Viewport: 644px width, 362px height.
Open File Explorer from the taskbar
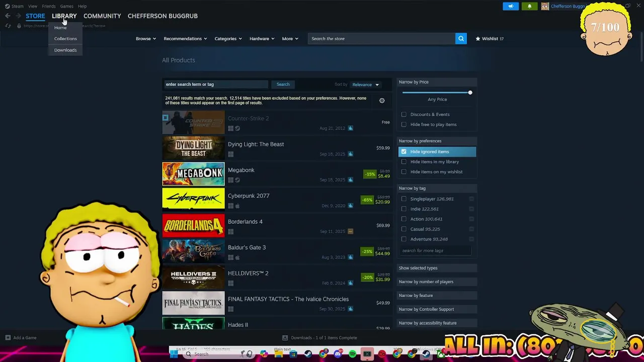278,354
